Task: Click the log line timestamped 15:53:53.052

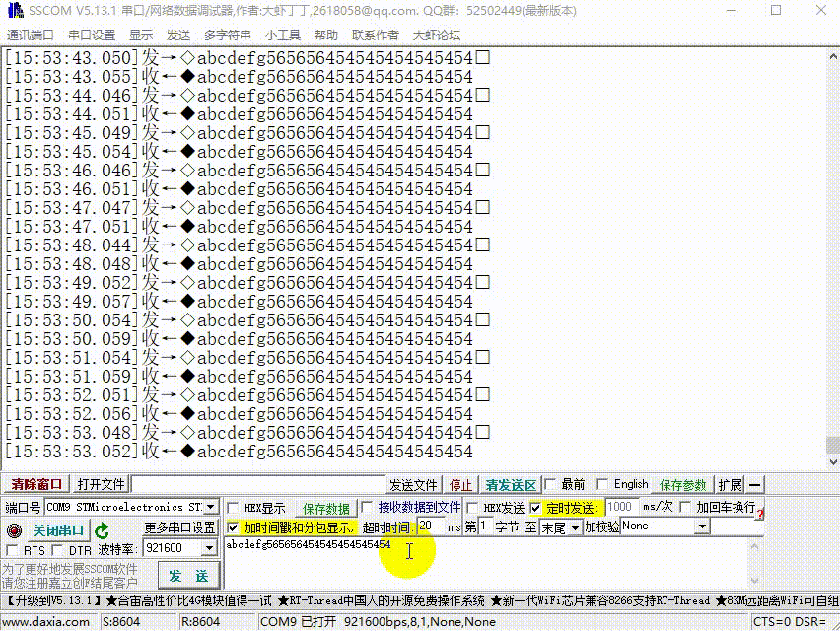Action: pos(239,452)
